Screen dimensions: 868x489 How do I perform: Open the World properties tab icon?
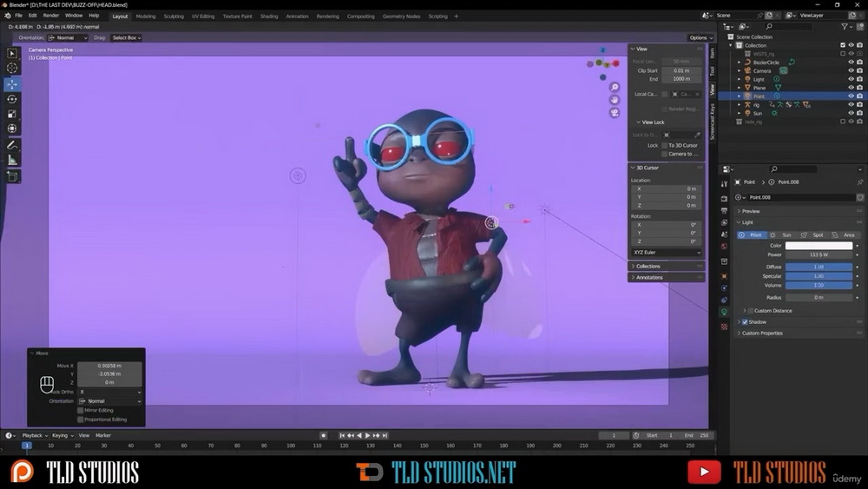724,247
